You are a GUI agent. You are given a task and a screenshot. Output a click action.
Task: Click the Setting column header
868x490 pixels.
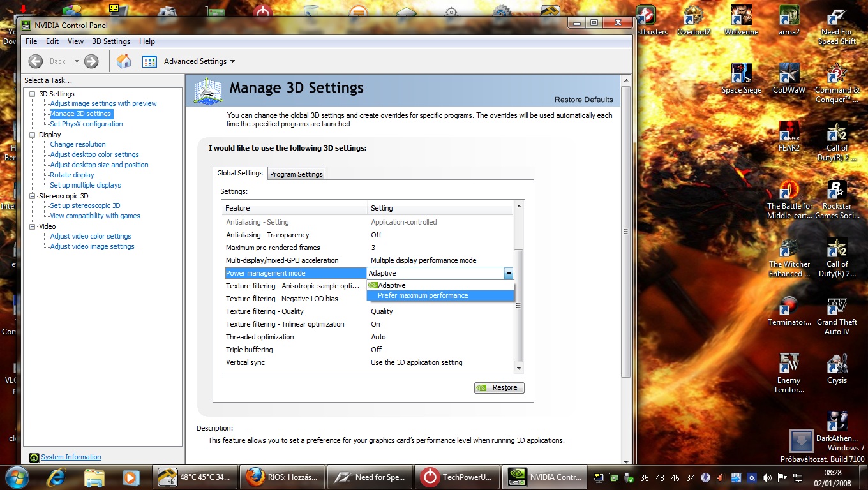click(440, 208)
